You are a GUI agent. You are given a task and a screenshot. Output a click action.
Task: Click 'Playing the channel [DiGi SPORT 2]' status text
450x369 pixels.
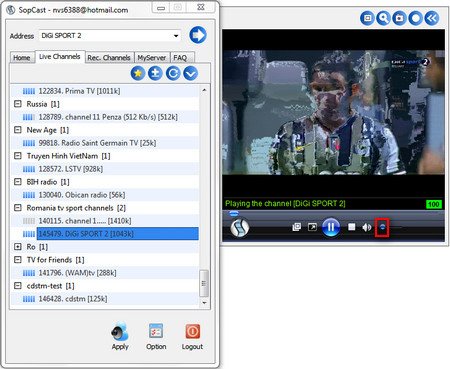point(285,203)
